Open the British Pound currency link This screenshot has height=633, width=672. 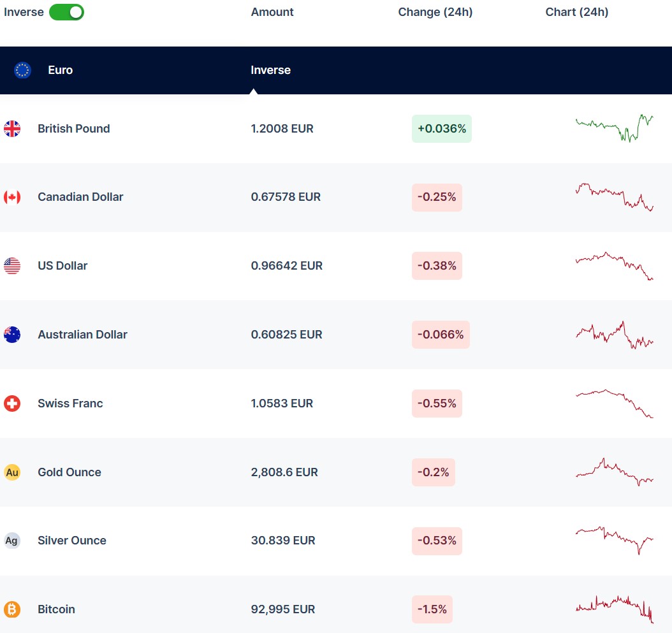click(73, 129)
